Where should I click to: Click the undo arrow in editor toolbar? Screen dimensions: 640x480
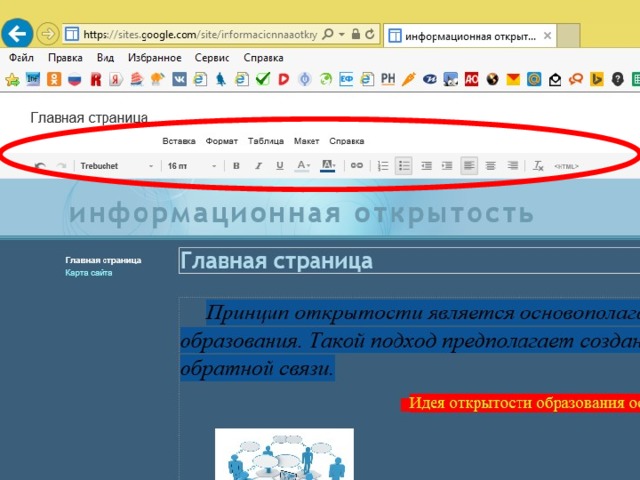[x=40, y=166]
